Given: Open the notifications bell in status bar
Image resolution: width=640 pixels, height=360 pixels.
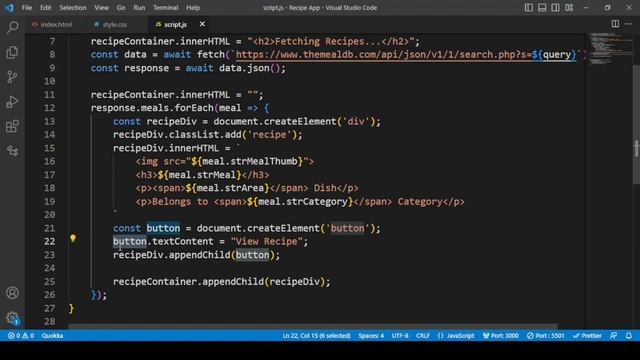Looking at the screenshot, I should coord(629,336).
